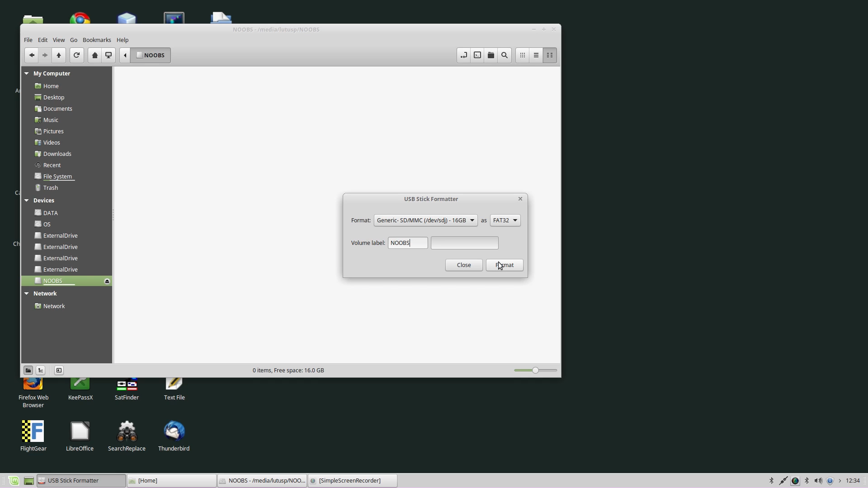Open the device selection dropdown
This screenshot has height=488, width=868.
click(x=425, y=220)
